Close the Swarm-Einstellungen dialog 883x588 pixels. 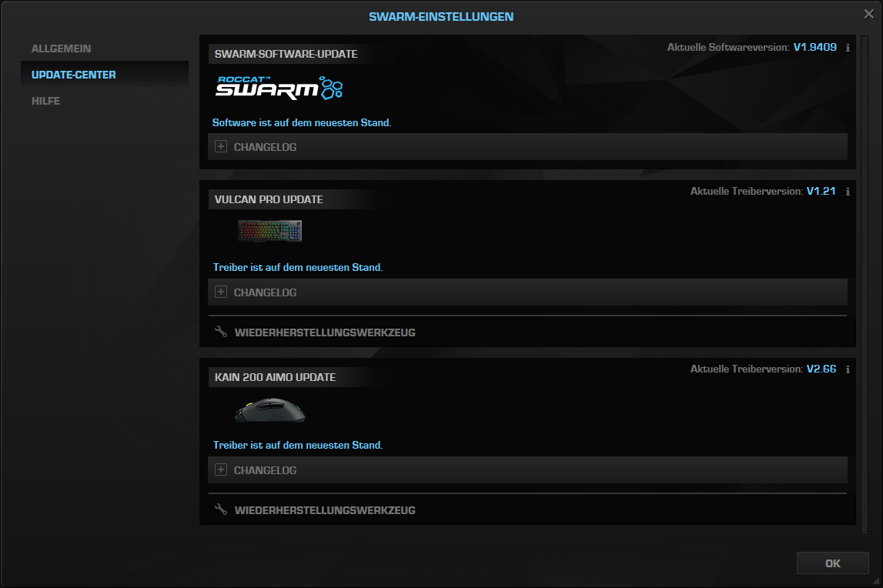click(x=869, y=14)
